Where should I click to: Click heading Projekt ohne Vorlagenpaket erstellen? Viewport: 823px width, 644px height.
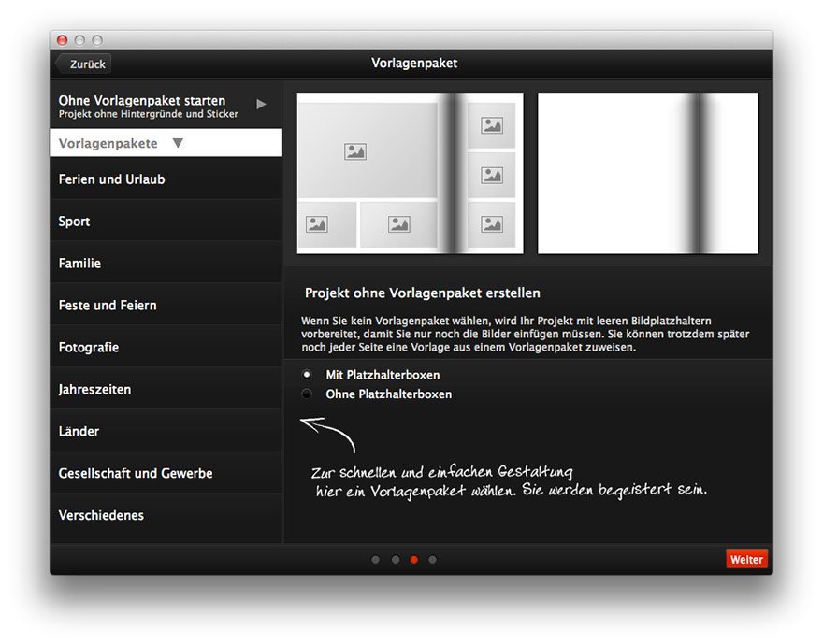pos(423,293)
